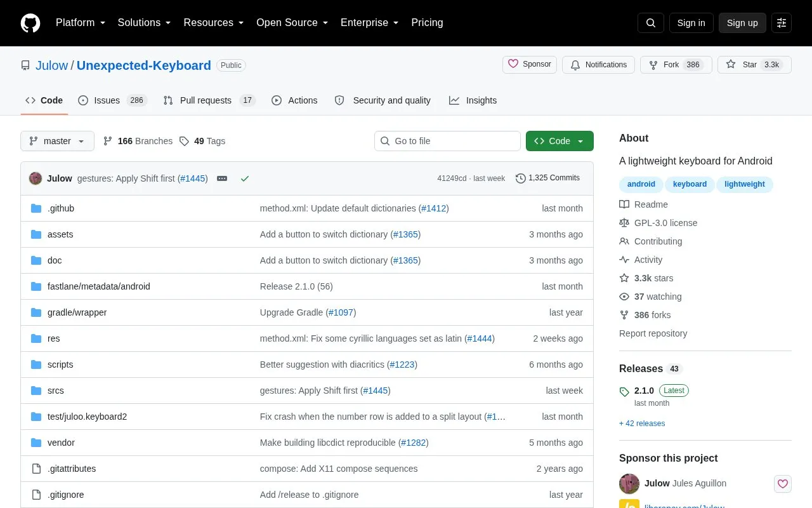Open the appearance settings icon button

pos(782,23)
